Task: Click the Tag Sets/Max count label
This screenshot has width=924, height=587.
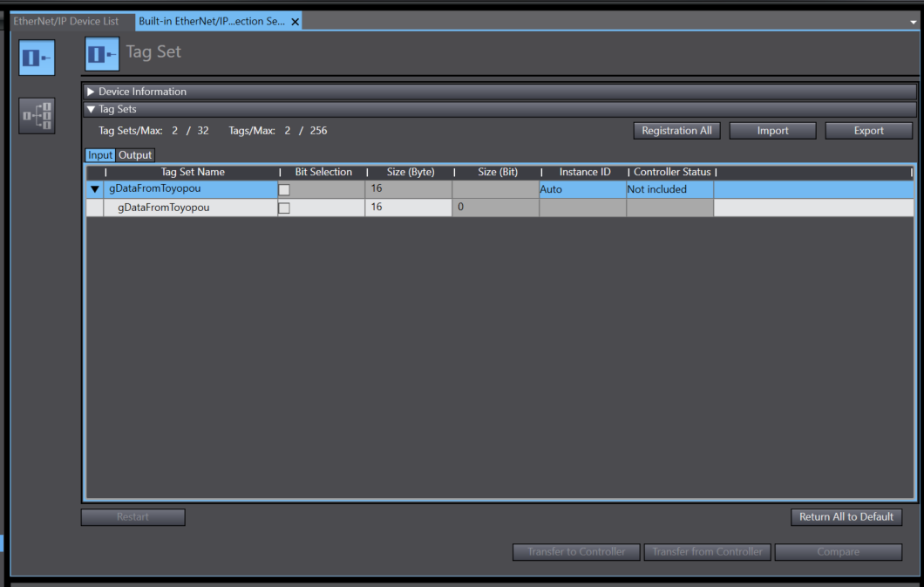Action: 153,131
